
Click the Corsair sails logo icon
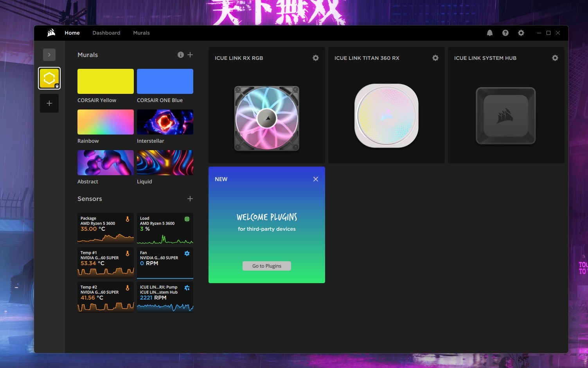(x=51, y=33)
